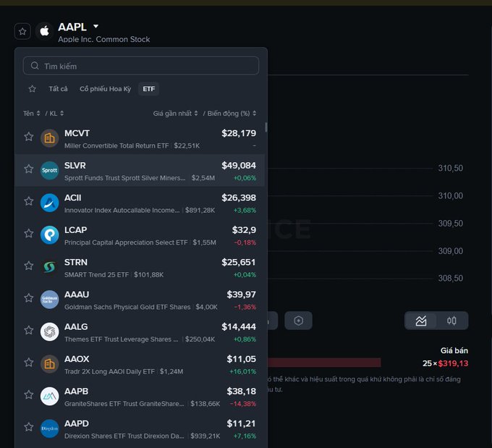Click the Direxion logo for AAPD
This screenshot has width=492, height=448.
(x=50, y=428)
